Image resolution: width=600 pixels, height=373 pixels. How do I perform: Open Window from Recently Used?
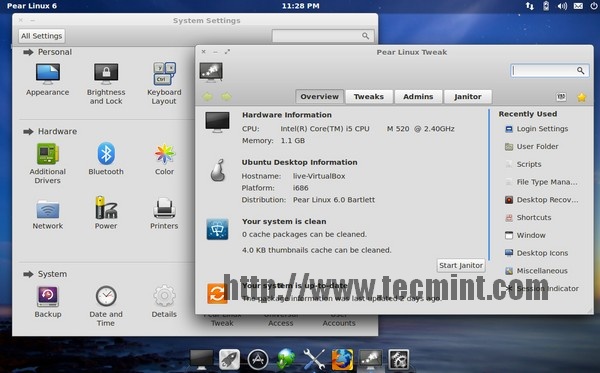click(x=525, y=235)
